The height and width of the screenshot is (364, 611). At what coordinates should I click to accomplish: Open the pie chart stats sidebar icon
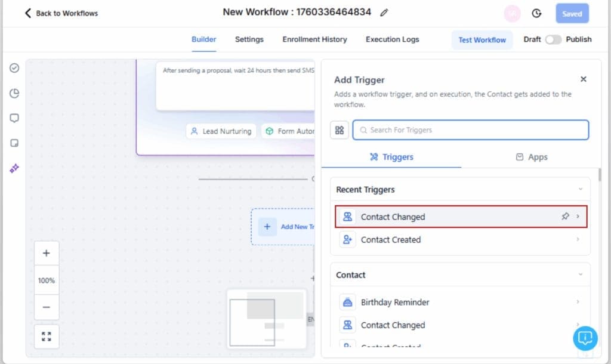click(x=14, y=93)
